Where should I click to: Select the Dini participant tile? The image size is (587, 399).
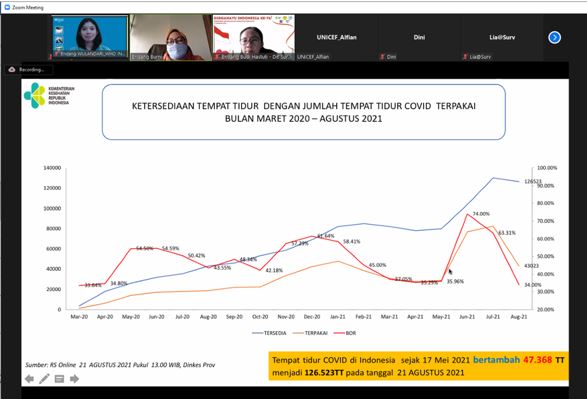[x=419, y=37]
